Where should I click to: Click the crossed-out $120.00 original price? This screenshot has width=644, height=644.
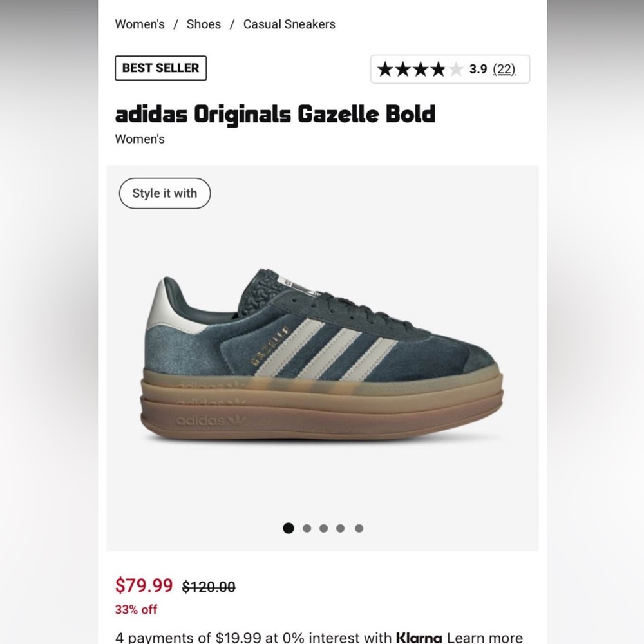click(x=207, y=587)
